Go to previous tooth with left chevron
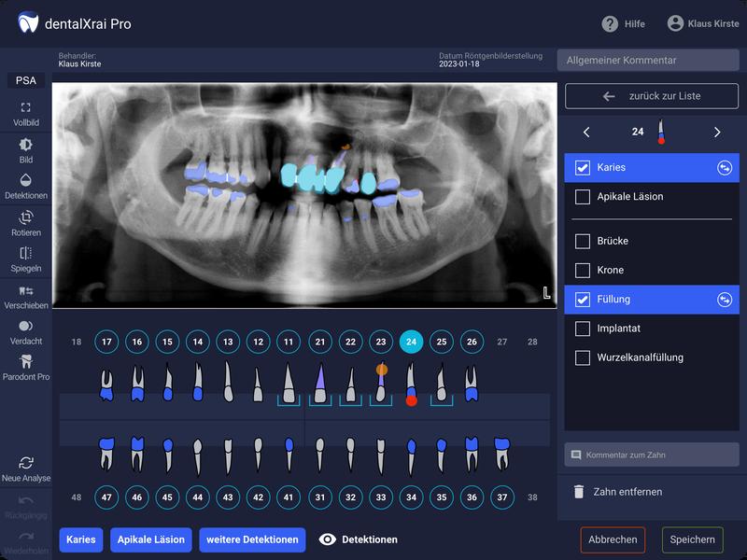The width and height of the screenshot is (747, 560). point(586,133)
